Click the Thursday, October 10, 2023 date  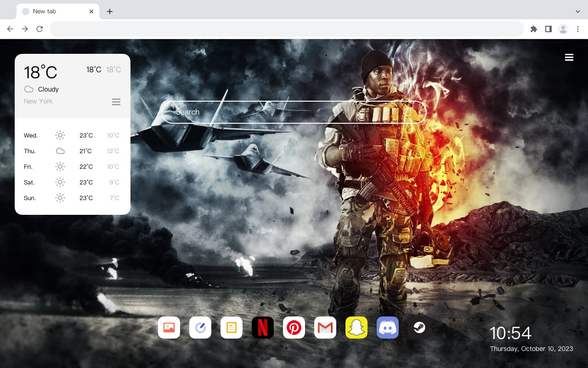click(x=531, y=349)
